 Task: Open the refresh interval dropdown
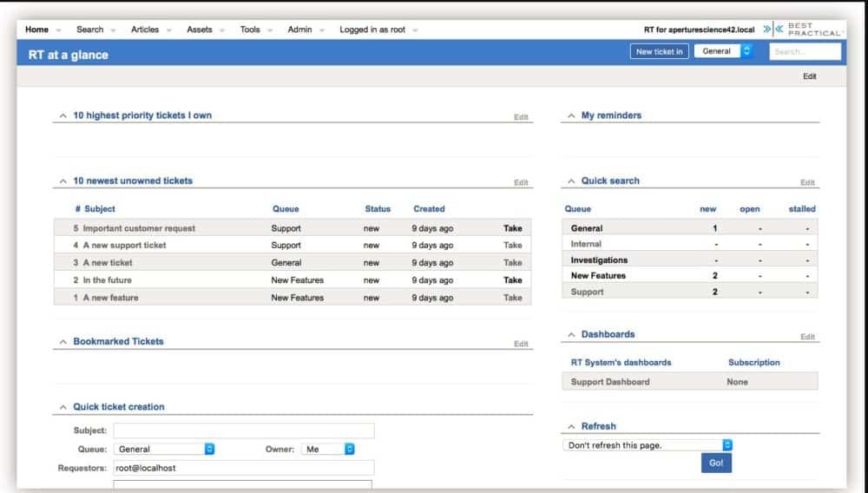point(647,445)
